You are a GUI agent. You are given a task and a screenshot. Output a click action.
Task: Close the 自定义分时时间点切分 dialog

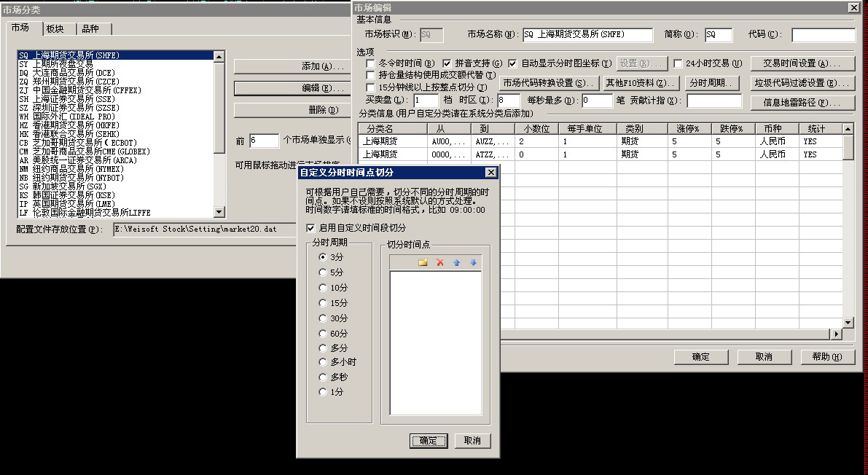click(491, 173)
